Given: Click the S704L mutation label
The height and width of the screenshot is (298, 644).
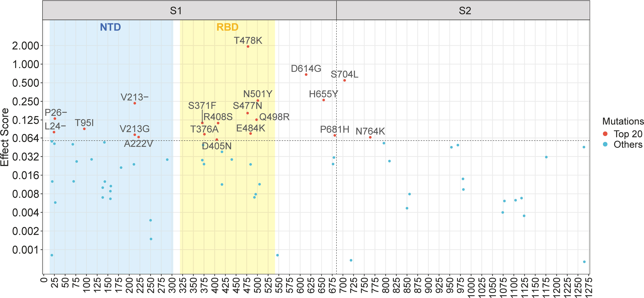Looking at the screenshot, I should coord(345,74).
